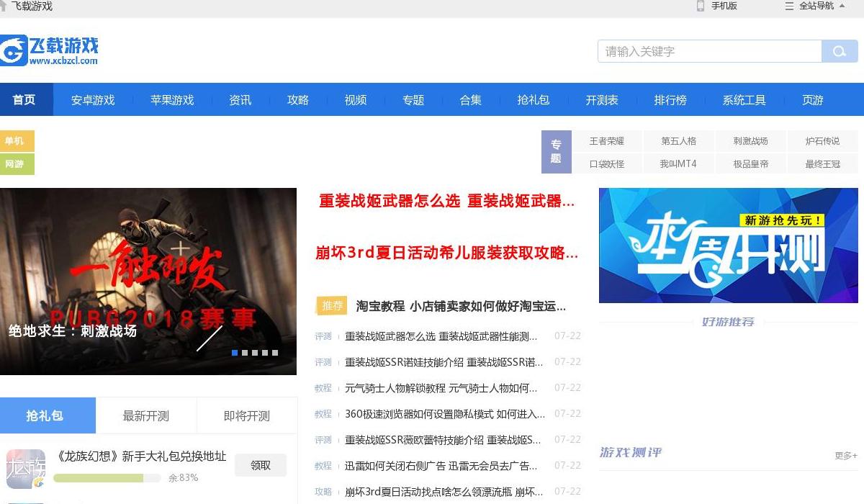Open the 炉石传说 topic link
Image resolution: width=864 pixels, height=504 pixels.
click(x=822, y=141)
